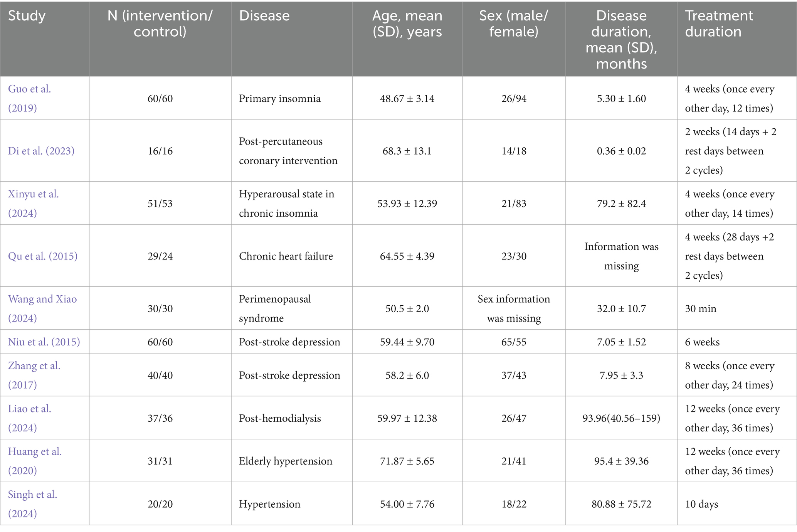Select the Sex (male/female) column header
The height and width of the screenshot is (532, 797).
(513, 24)
